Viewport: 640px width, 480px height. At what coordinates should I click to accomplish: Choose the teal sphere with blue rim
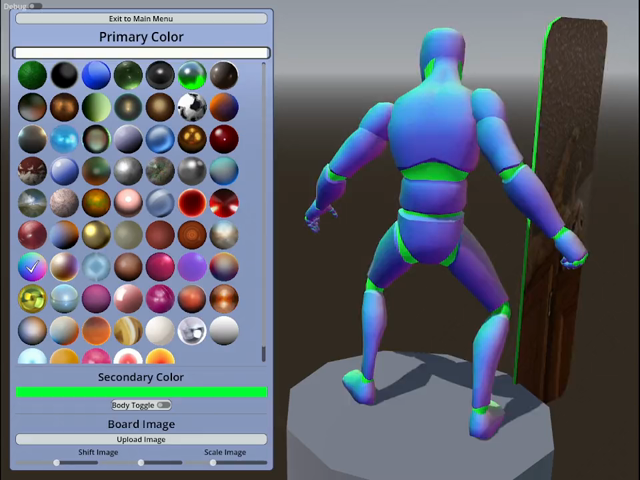coord(224,171)
